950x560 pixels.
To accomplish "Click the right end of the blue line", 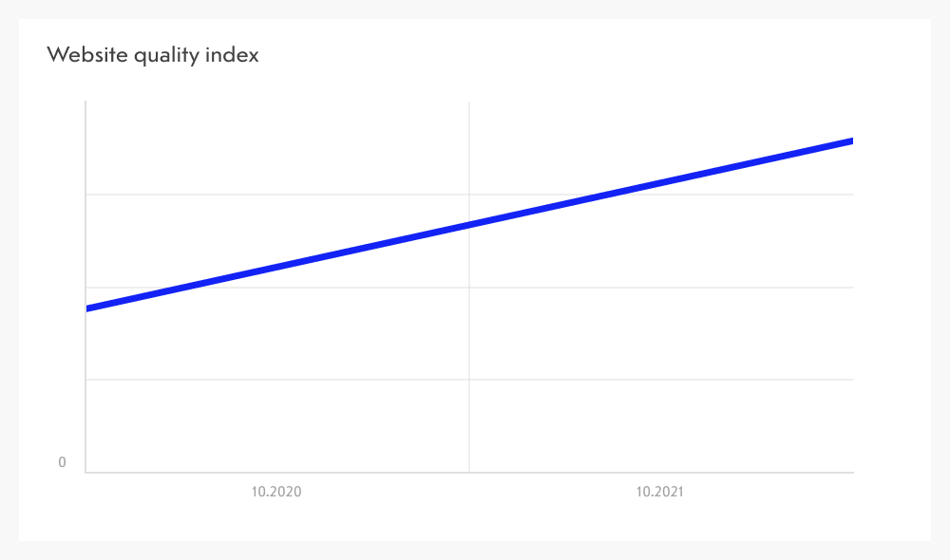I will pyautogui.click(x=851, y=140).
